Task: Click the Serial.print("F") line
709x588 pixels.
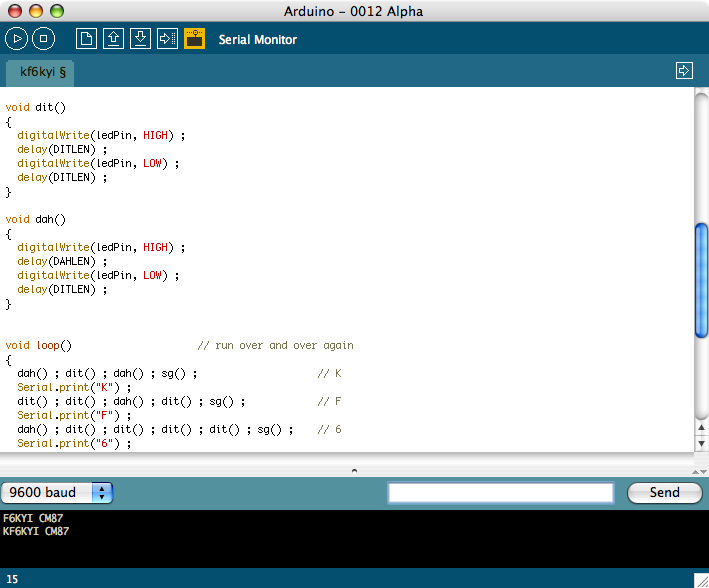Action: [74, 416]
